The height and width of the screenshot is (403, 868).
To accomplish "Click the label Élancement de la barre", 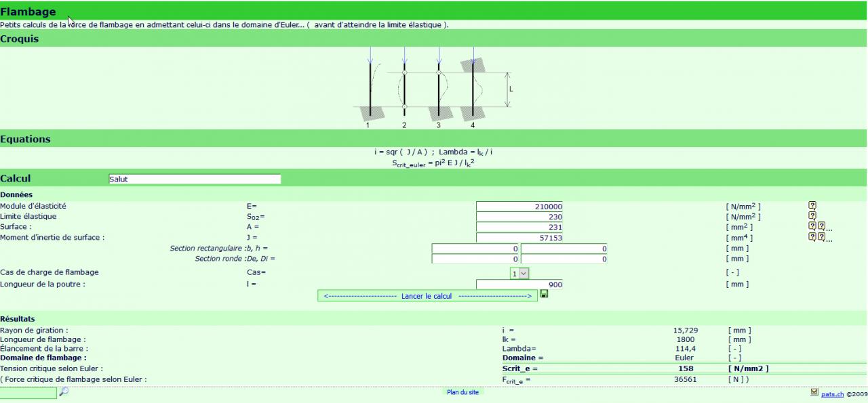I will (x=44, y=348).
